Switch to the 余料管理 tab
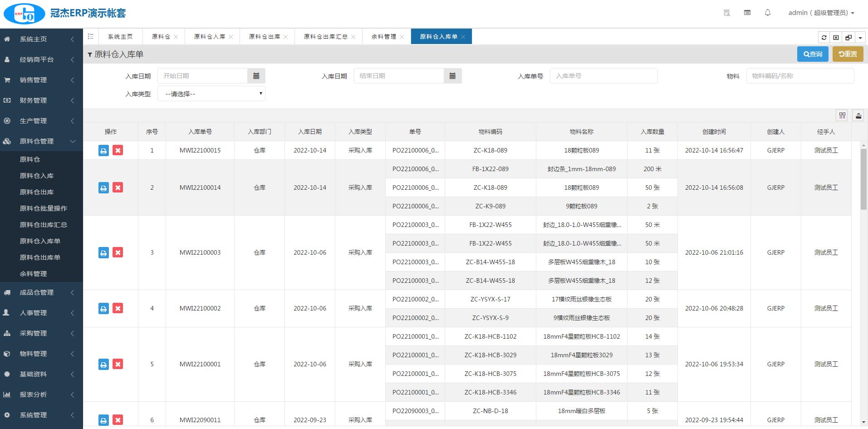 point(383,37)
